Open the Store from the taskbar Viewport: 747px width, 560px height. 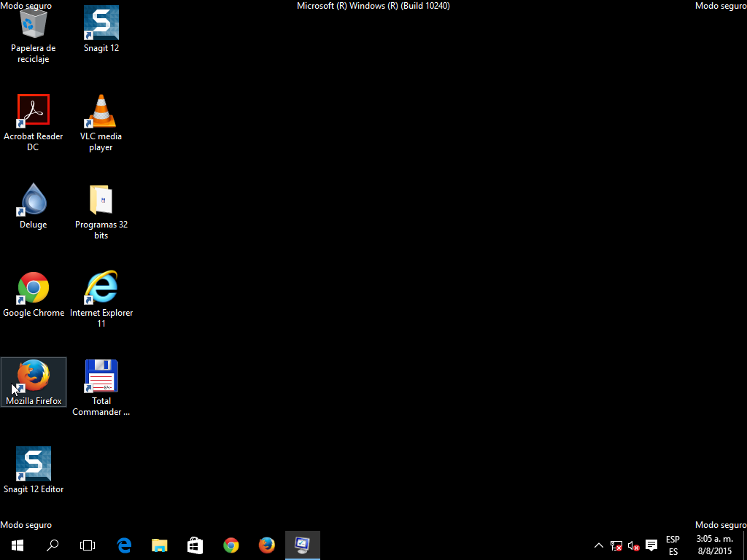[x=196, y=545]
